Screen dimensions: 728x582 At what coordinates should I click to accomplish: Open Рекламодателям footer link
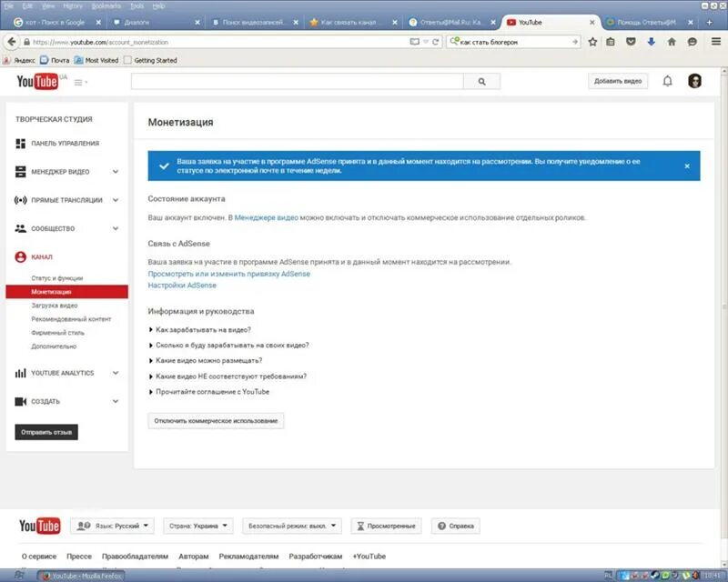(x=248, y=556)
